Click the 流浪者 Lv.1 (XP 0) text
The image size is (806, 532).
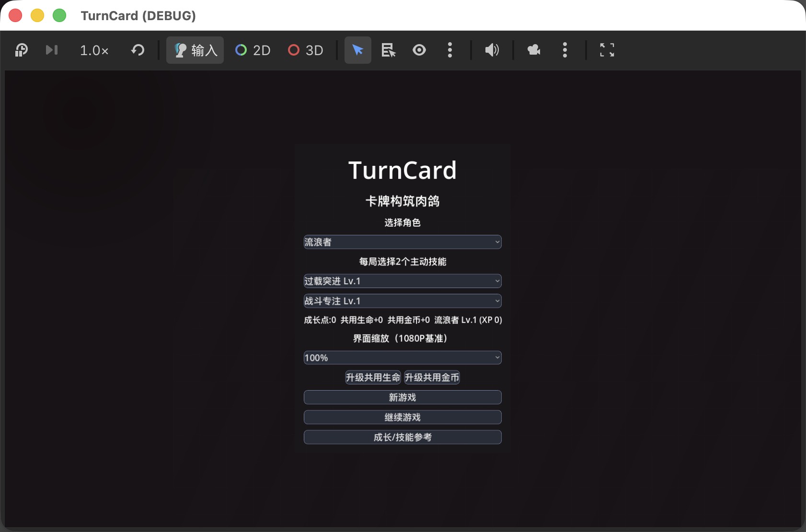[468, 320]
